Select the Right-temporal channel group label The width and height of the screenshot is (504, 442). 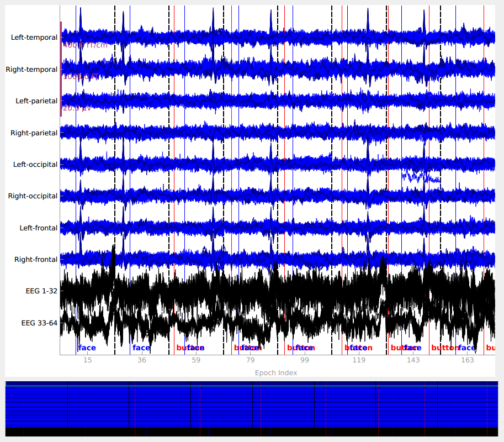tap(31, 70)
